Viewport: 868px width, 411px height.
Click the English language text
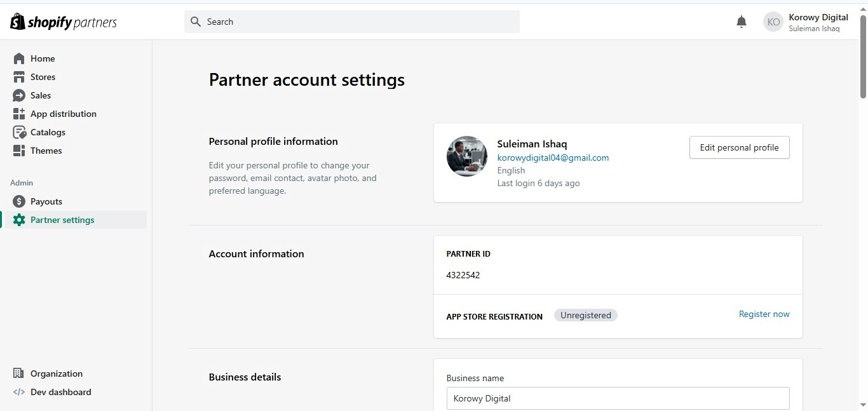click(511, 170)
